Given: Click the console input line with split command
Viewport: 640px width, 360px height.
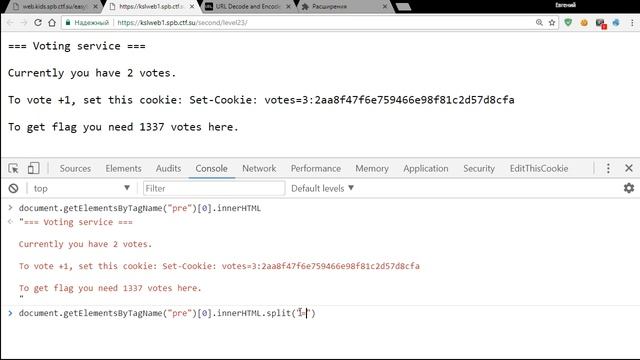Looking at the screenshot, I should pyautogui.click(x=167, y=313).
